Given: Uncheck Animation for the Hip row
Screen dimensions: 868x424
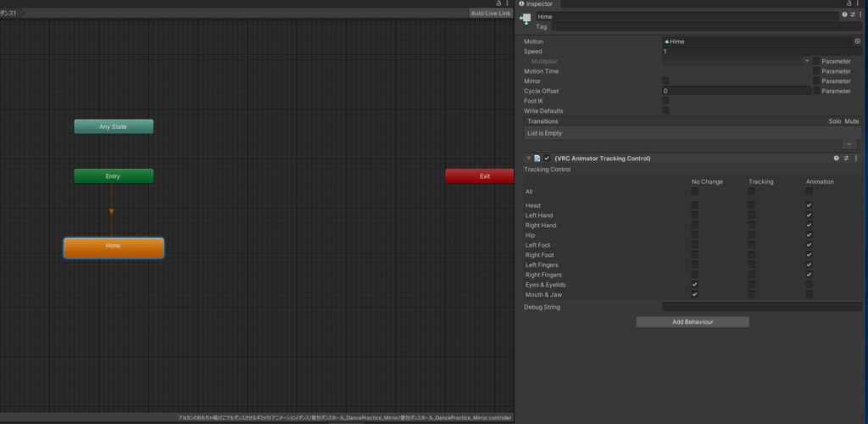Looking at the screenshot, I should tap(809, 235).
